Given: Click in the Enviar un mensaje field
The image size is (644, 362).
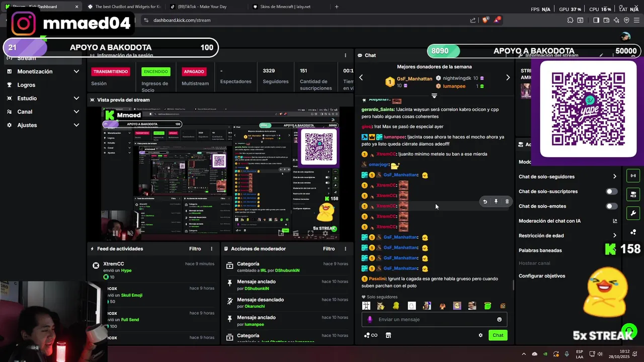Looking at the screenshot, I should click(435, 319).
